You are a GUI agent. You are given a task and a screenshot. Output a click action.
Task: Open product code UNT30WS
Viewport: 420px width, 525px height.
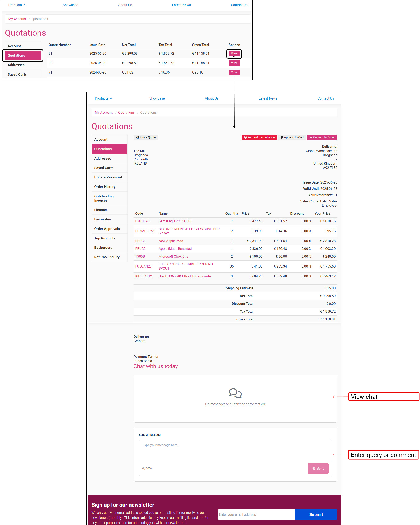(143, 221)
